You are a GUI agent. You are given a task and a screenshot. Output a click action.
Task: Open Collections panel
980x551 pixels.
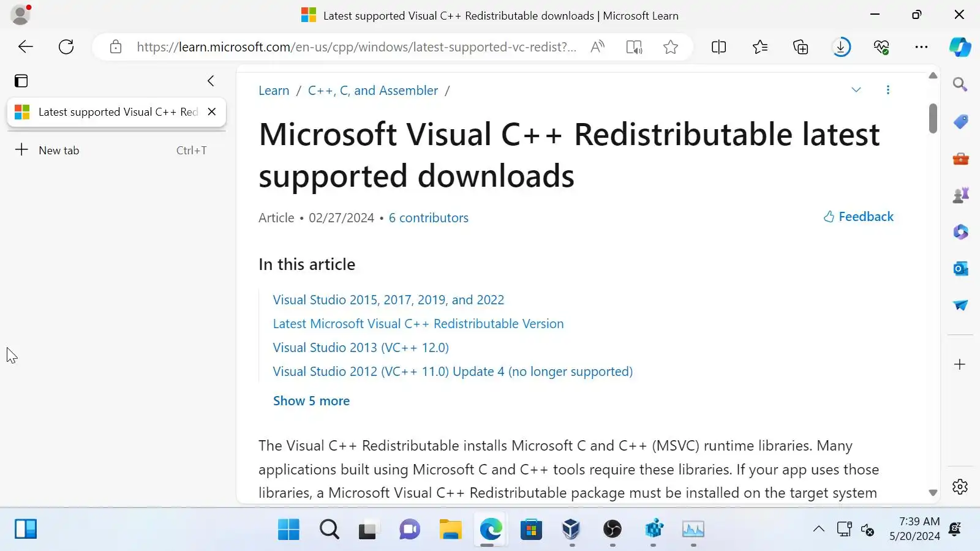pyautogui.click(x=801, y=47)
